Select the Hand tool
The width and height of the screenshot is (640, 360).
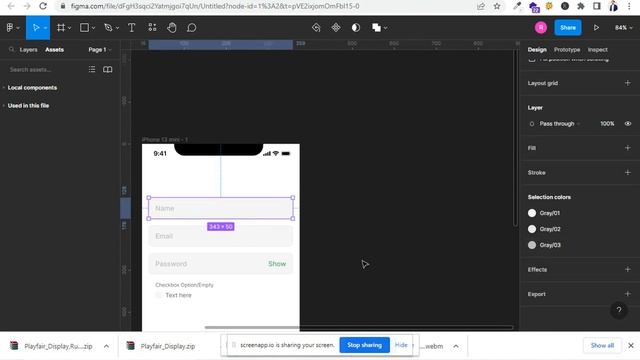coord(172,27)
